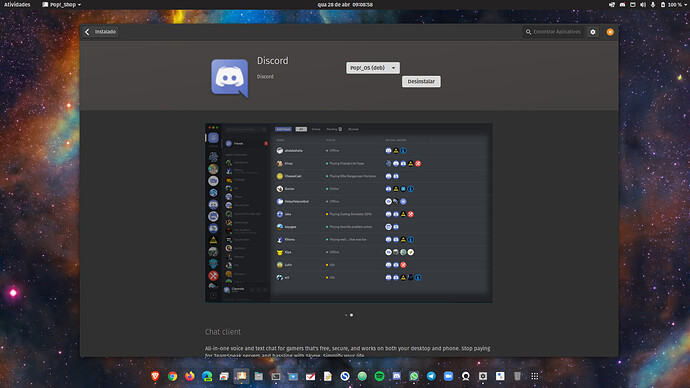Click the Discord app logo
Screen dimensions: 690x388
229,78
